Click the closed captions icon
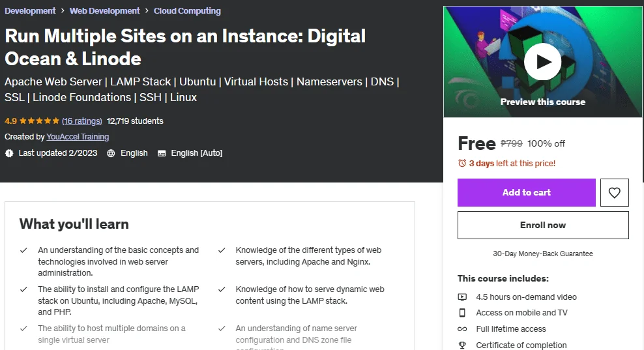 tap(162, 153)
